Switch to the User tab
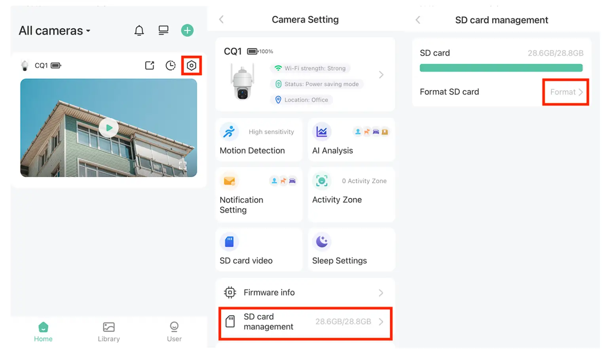 (174, 332)
